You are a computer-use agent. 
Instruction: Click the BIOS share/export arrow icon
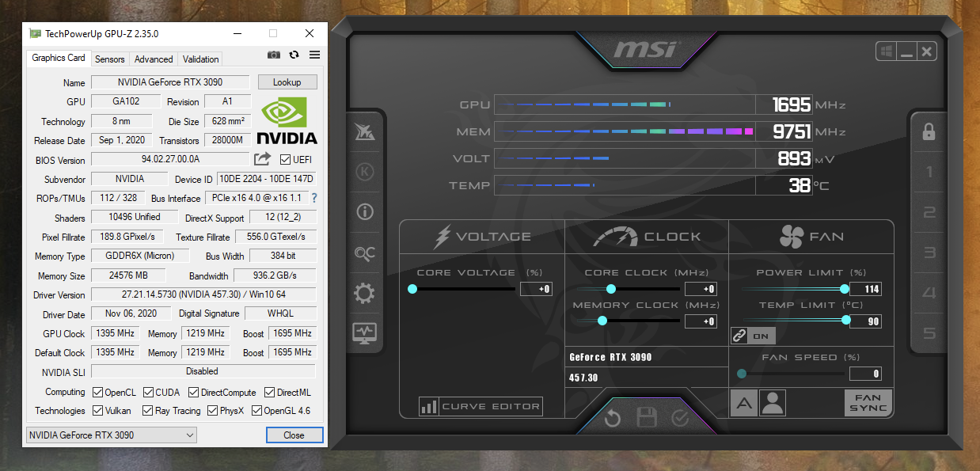262,159
